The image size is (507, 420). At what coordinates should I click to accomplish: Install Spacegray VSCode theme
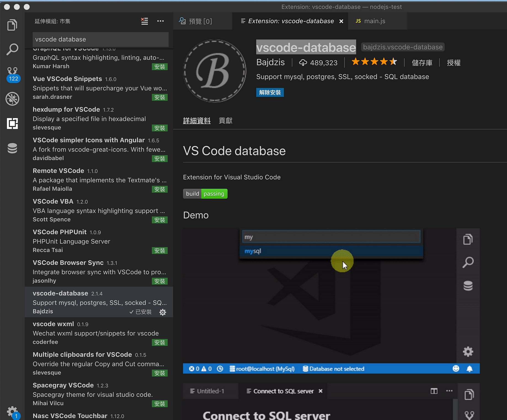(x=160, y=403)
